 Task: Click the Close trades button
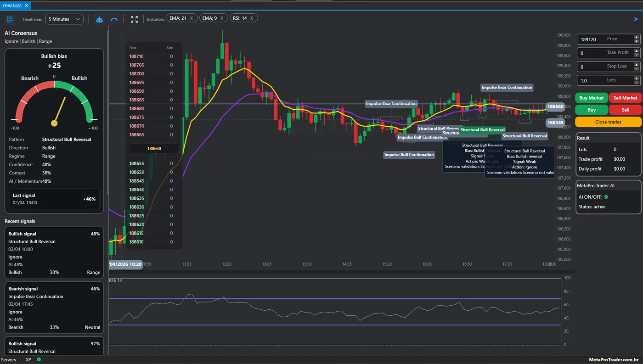tap(608, 122)
